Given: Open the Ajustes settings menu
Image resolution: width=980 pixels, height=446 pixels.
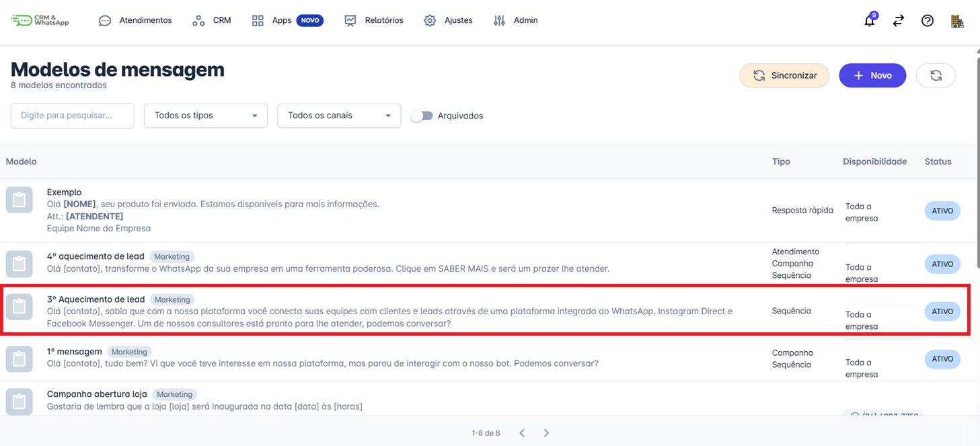Looking at the screenshot, I should pyautogui.click(x=449, y=20).
